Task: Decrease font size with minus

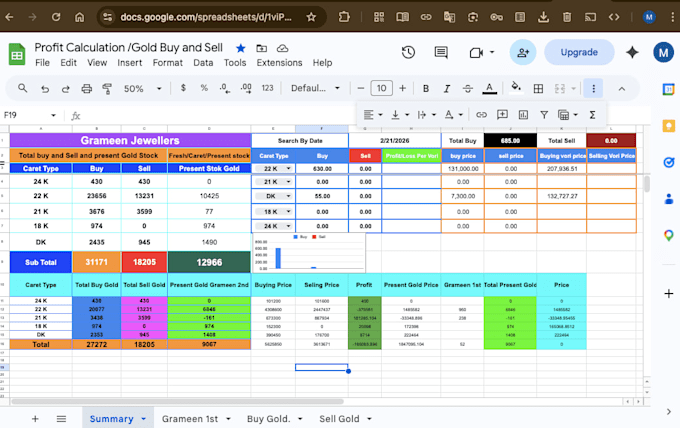Action: click(360, 88)
